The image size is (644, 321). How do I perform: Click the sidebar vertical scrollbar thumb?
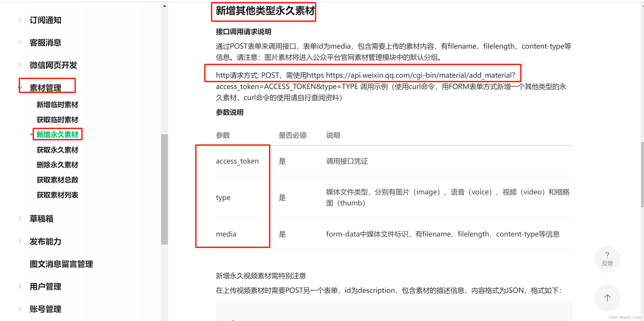(164, 189)
